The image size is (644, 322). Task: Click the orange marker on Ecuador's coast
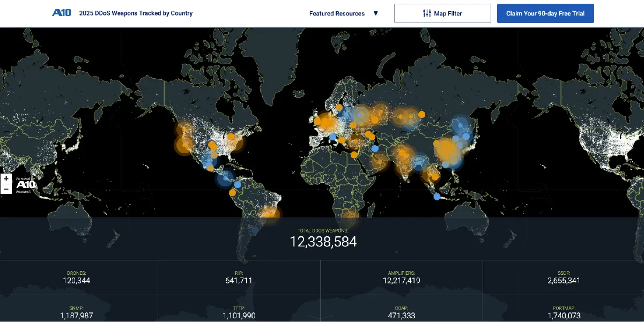(232, 193)
